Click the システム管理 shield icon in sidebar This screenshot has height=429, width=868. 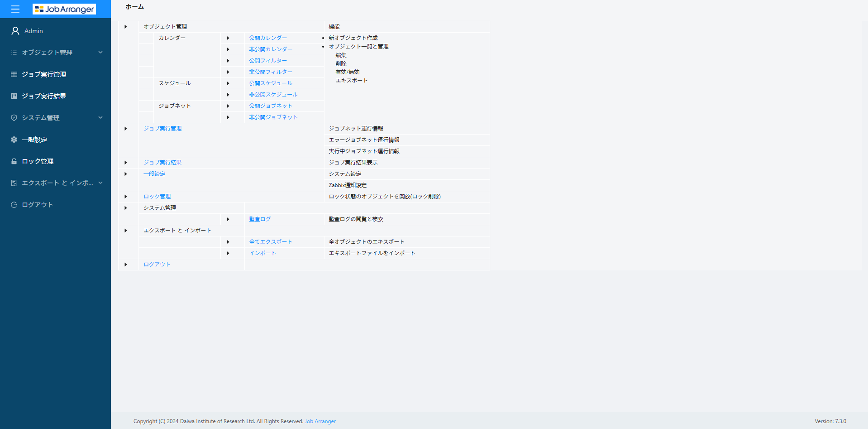point(14,118)
